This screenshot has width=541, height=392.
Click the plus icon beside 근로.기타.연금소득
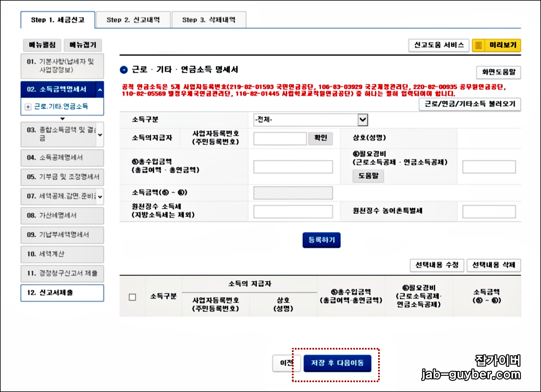(x=28, y=107)
